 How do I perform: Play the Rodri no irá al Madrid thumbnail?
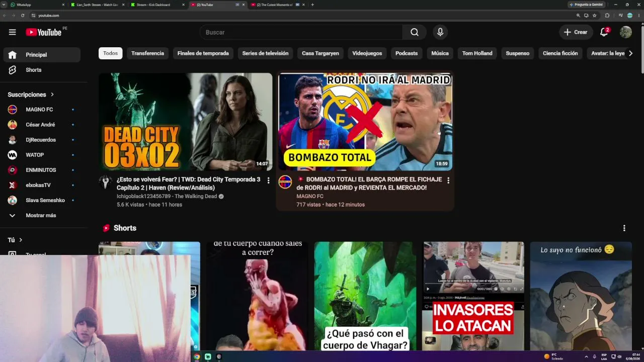(365, 122)
